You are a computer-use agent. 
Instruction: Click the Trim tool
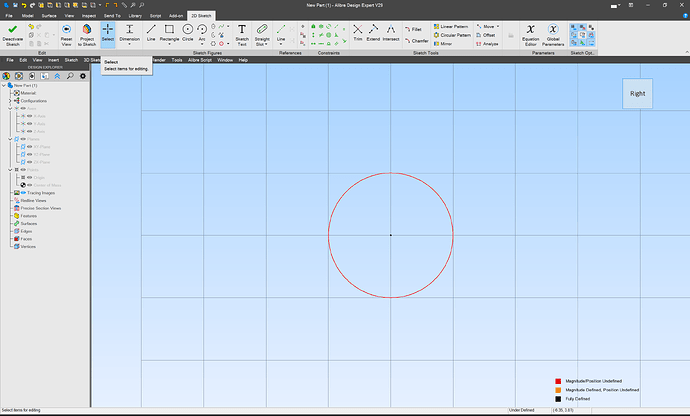[358, 33]
